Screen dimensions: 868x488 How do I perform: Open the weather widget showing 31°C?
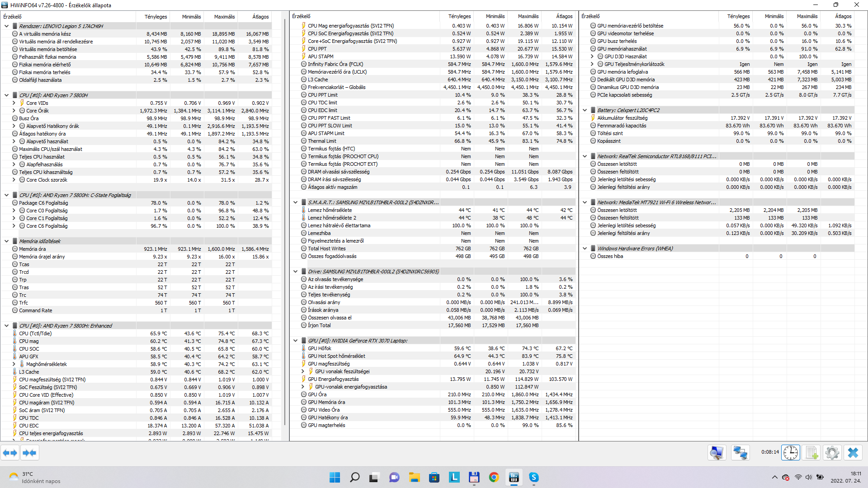34,478
